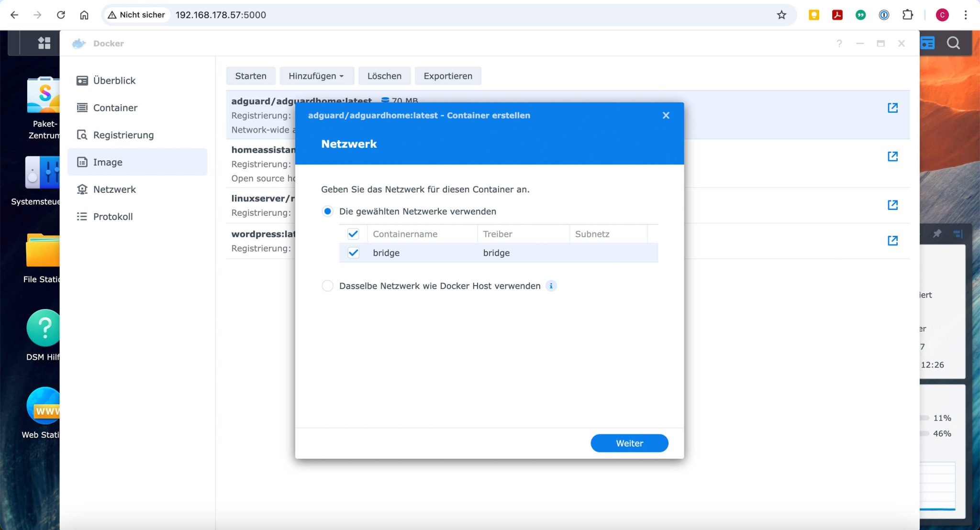Open the Überblick section in Docker sidebar
This screenshot has height=530, width=980.
pyautogui.click(x=114, y=80)
